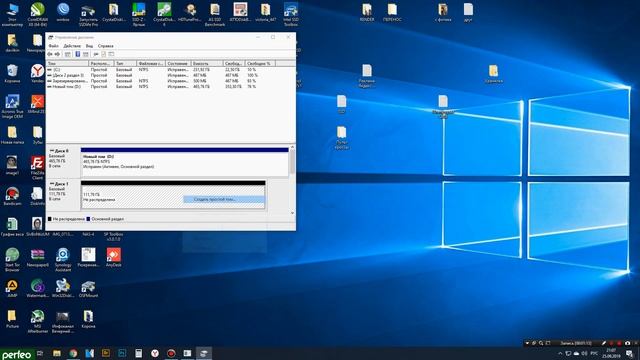Screen dimensions: 640x360
Task: Open the notification center icon in taskbar
Action: 630,353
